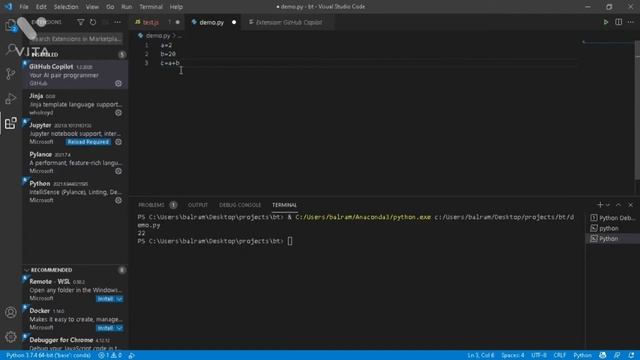Open the File menu
The image size is (640, 360).
24,7
